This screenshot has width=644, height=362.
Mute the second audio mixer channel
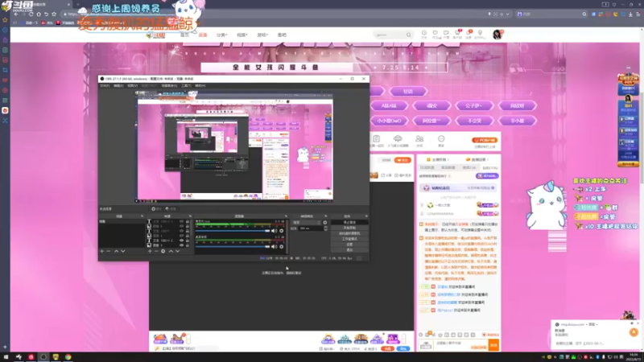click(x=274, y=246)
